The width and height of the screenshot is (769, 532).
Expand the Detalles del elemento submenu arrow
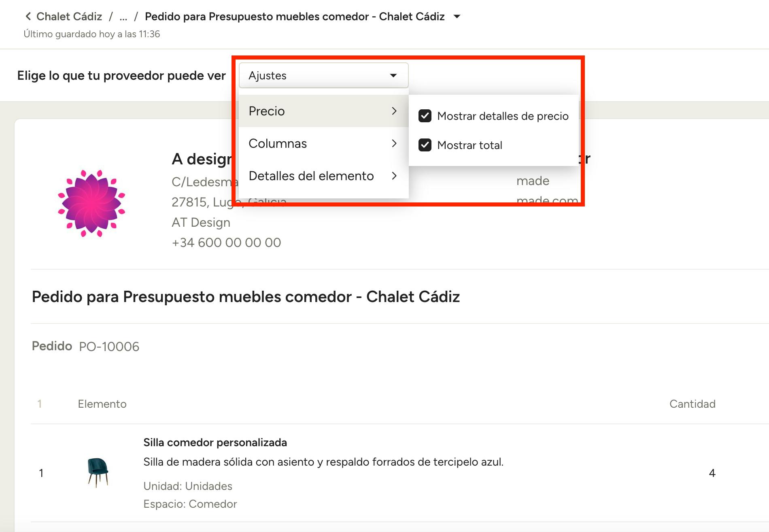tap(394, 176)
